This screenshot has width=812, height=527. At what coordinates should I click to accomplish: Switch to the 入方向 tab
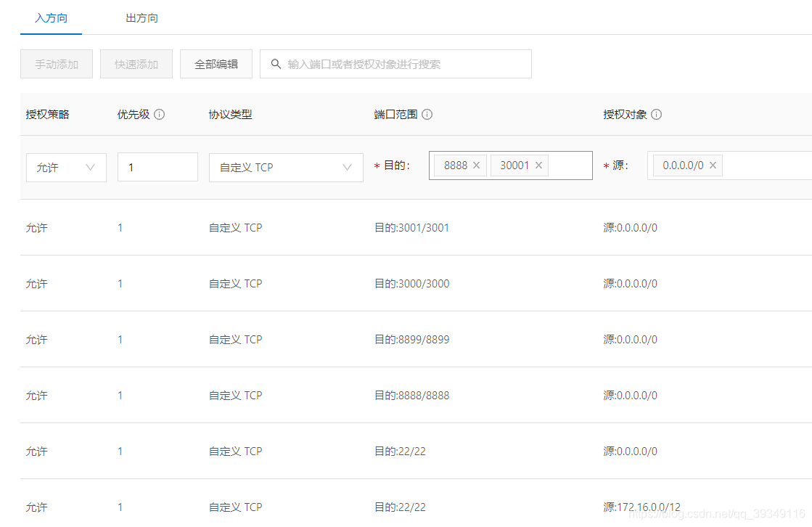click(51, 18)
